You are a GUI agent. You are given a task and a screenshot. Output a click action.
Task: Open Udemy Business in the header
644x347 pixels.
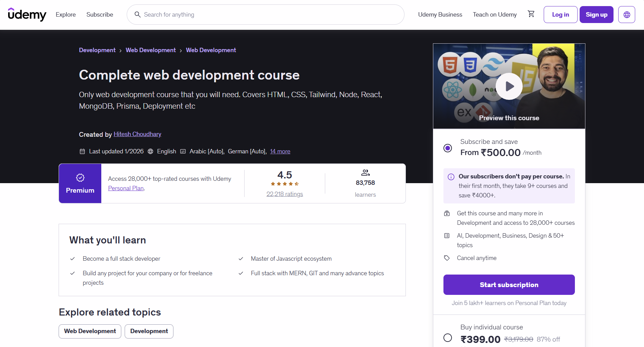click(440, 15)
